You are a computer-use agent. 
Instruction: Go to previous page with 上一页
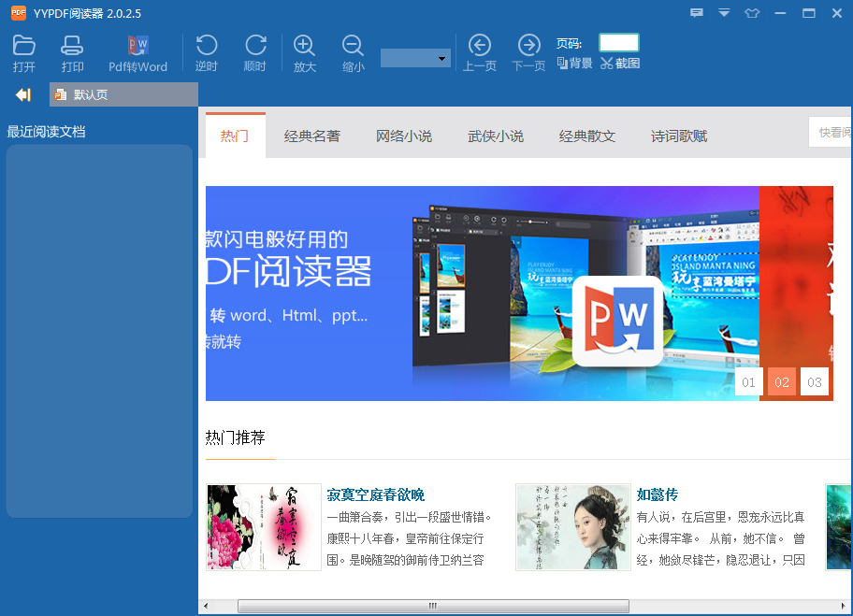coord(479,53)
